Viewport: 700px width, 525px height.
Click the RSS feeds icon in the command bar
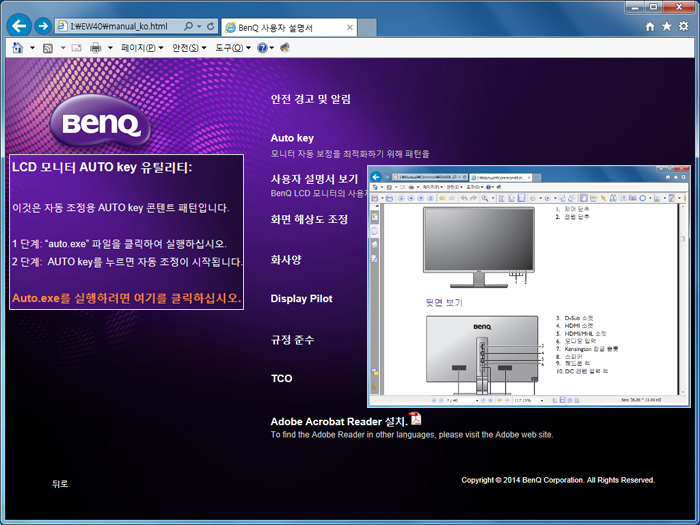pyautogui.click(x=47, y=47)
